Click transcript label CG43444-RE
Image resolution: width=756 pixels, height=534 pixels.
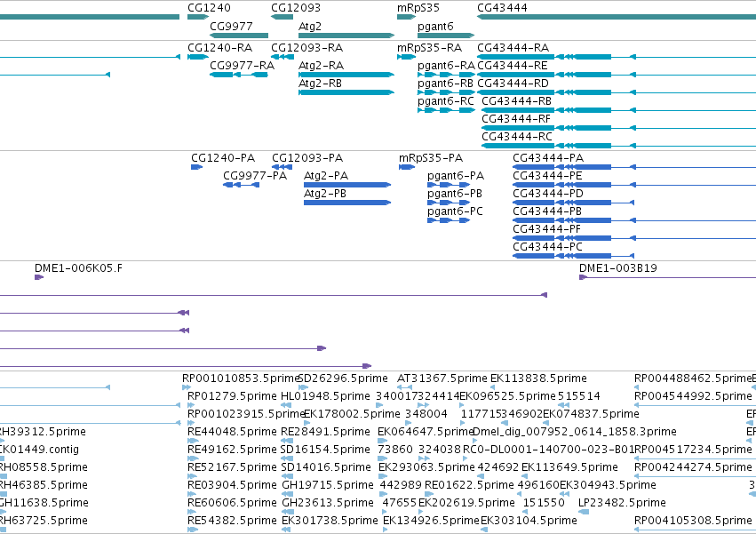pos(513,66)
